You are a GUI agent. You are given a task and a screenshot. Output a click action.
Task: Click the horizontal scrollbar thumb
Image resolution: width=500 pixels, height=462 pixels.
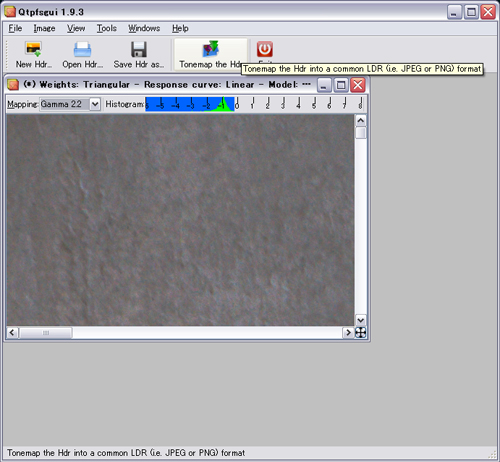[46, 333]
